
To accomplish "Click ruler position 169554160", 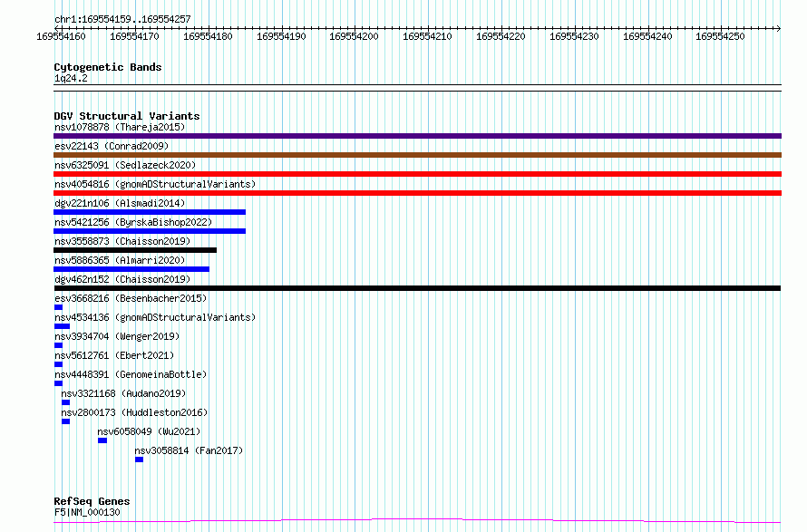I will pos(62,36).
